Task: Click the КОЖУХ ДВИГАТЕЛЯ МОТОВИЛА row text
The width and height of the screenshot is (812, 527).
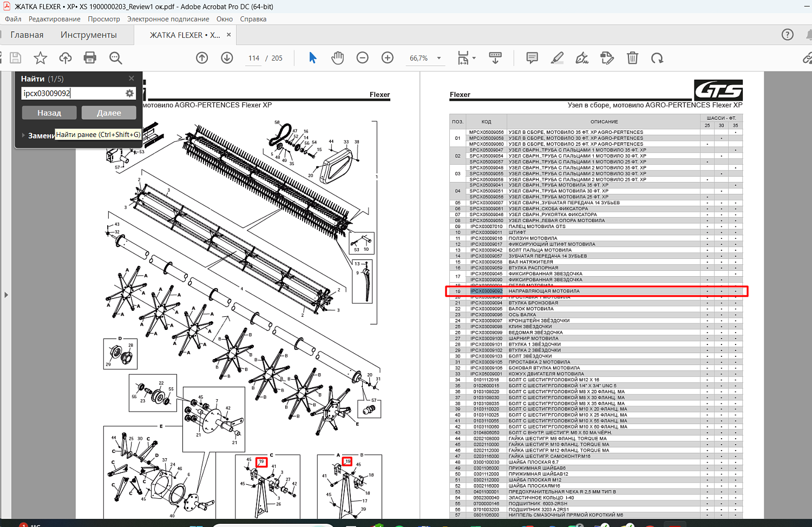Action: (546, 374)
